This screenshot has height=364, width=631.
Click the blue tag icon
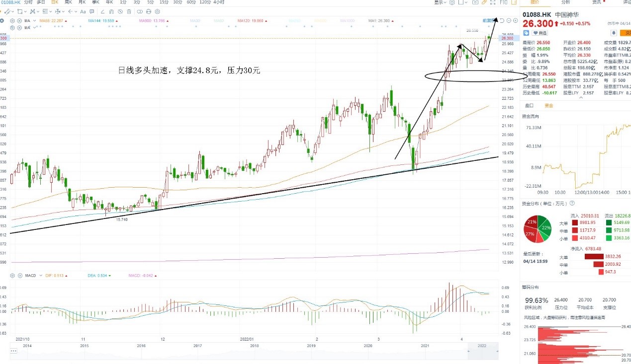point(526,33)
